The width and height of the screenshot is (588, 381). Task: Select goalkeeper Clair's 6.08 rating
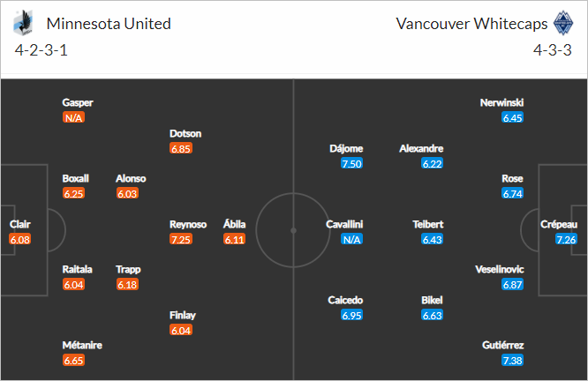(20, 239)
